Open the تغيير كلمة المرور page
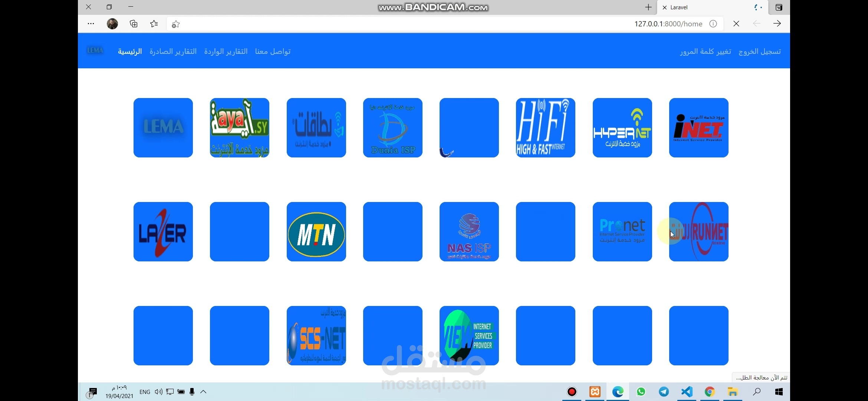 (x=705, y=52)
